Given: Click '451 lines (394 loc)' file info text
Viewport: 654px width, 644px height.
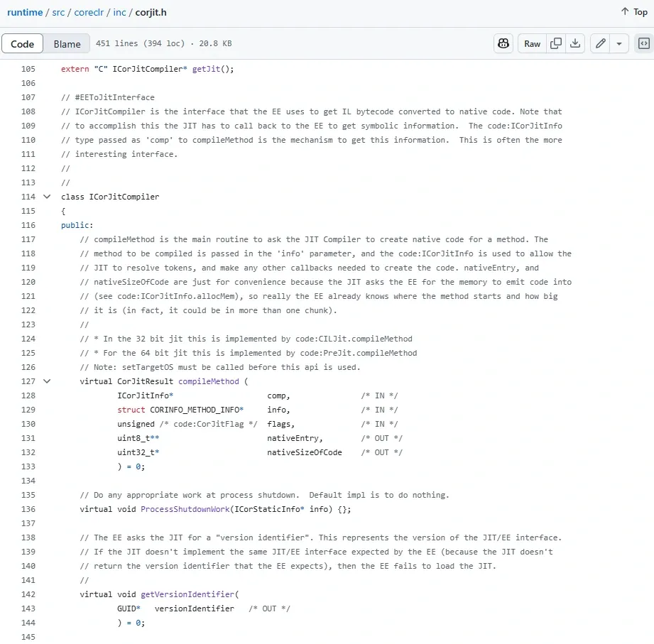Looking at the screenshot, I should (x=140, y=43).
